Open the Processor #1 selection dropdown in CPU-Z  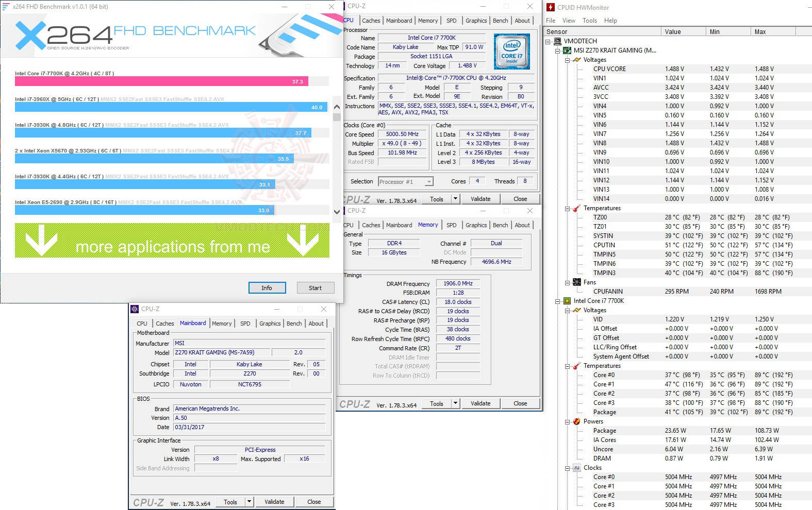[429, 182]
